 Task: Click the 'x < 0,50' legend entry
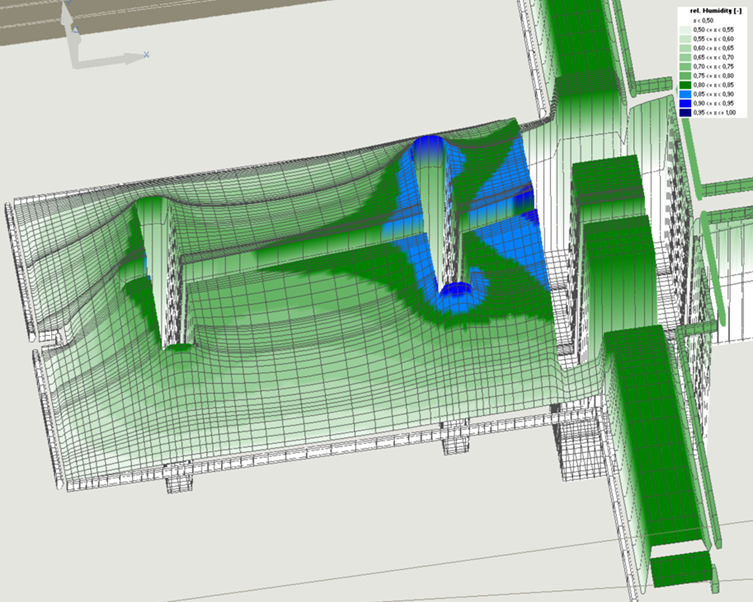pyautogui.click(x=703, y=21)
